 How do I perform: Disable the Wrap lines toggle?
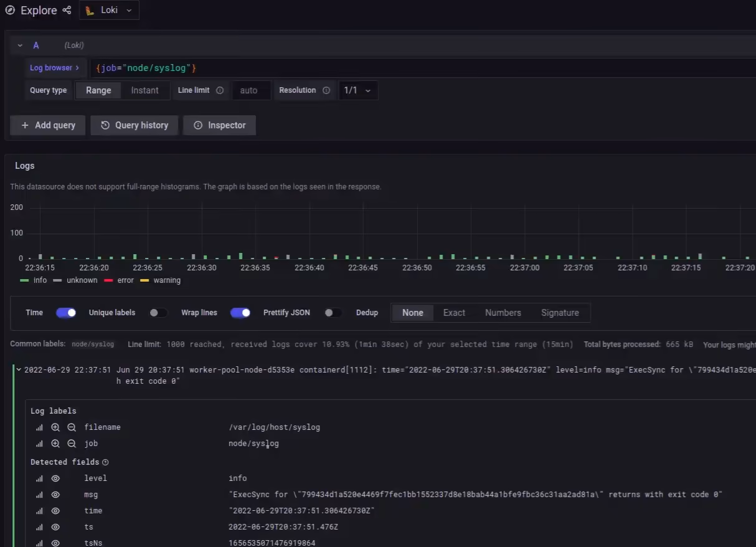pos(240,312)
